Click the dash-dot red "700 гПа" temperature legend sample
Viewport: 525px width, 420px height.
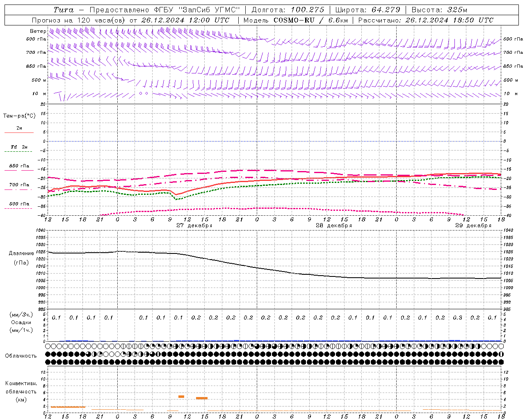pyautogui.click(x=18, y=189)
